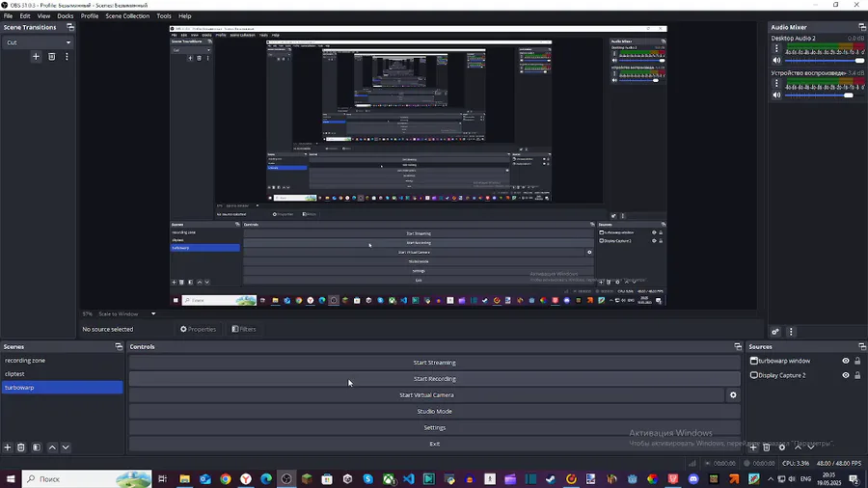Open advanced audio properties gear icon
The image size is (868, 488).
(775, 332)
